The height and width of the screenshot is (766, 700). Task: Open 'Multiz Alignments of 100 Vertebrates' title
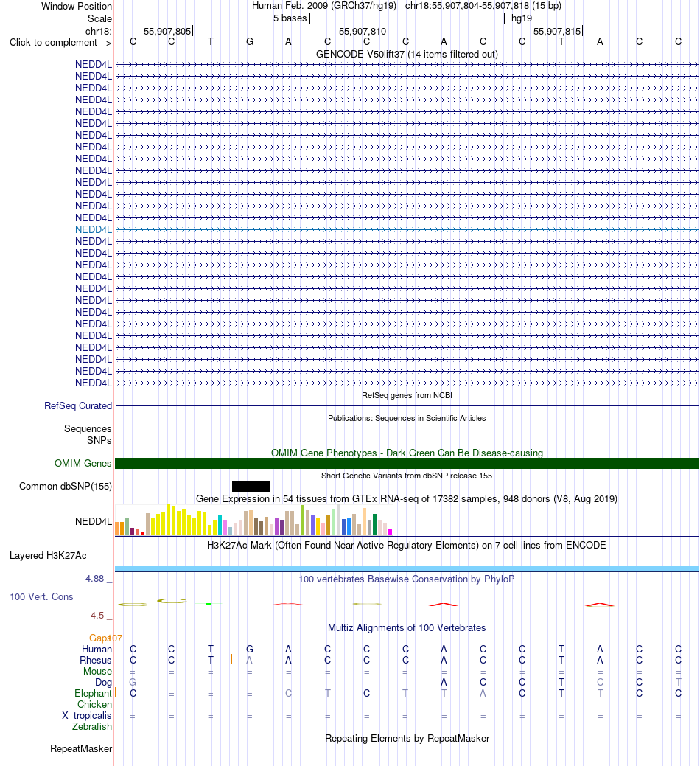[x=407, y=627]
